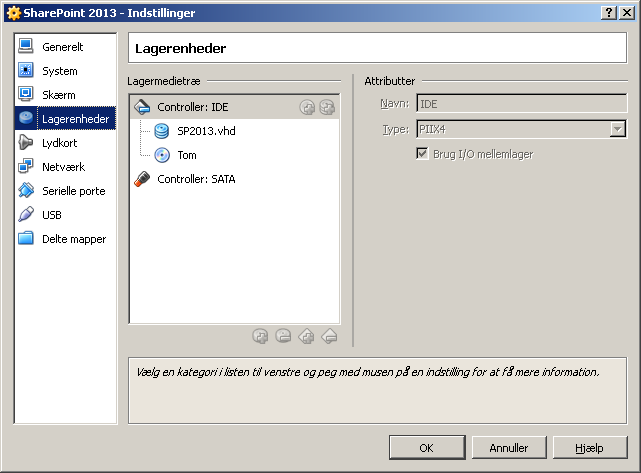Open the USB settings category
Viewport: 641px width, 473px height.
(x=52, y=215)
